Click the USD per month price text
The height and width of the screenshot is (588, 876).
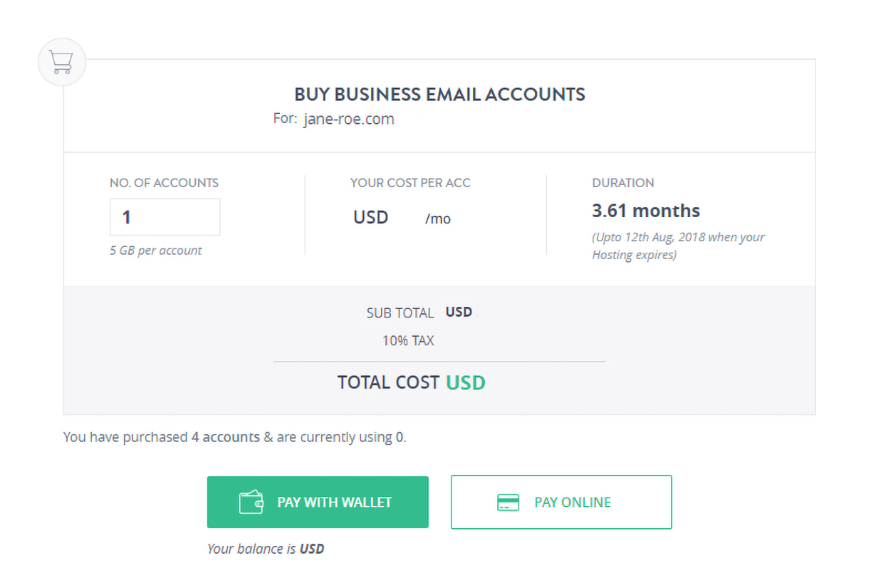402,218
